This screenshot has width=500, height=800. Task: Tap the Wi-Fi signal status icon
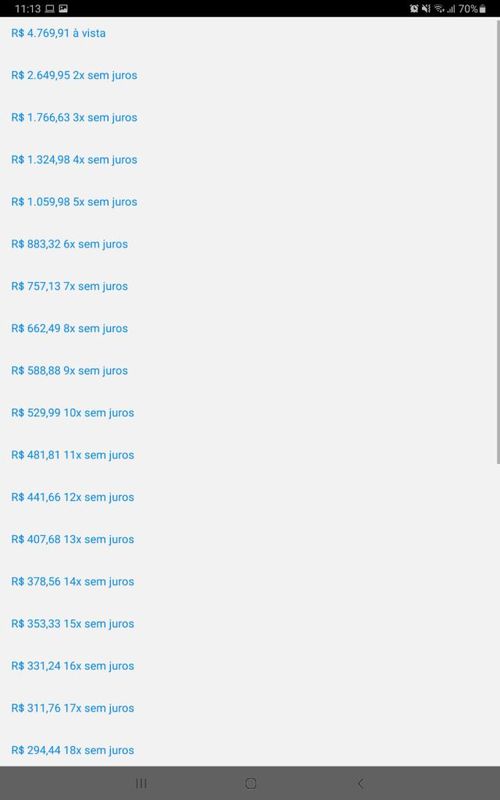coord(439,9)
